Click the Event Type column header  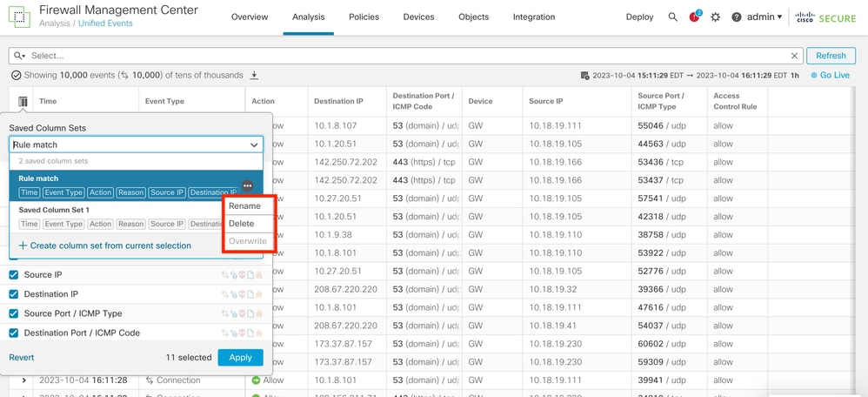[x=164, y=102]
